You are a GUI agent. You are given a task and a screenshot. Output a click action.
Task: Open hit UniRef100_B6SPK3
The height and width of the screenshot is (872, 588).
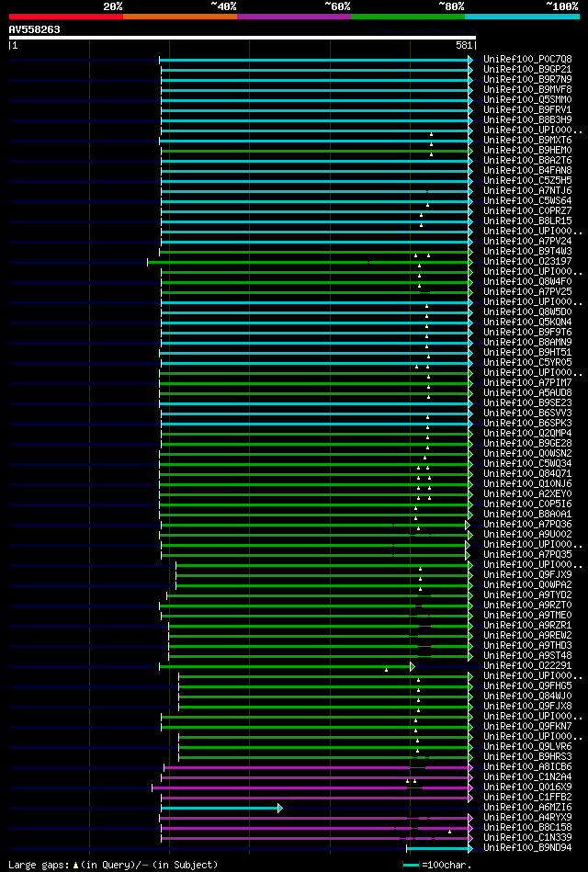(527, 424)
